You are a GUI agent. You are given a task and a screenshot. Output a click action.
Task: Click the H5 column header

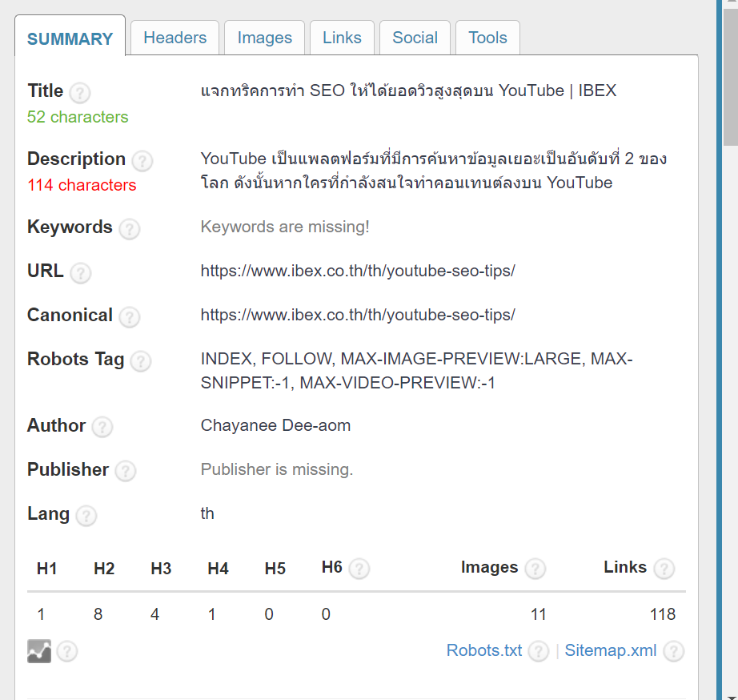pyautogui.click(x=275, y=569)
